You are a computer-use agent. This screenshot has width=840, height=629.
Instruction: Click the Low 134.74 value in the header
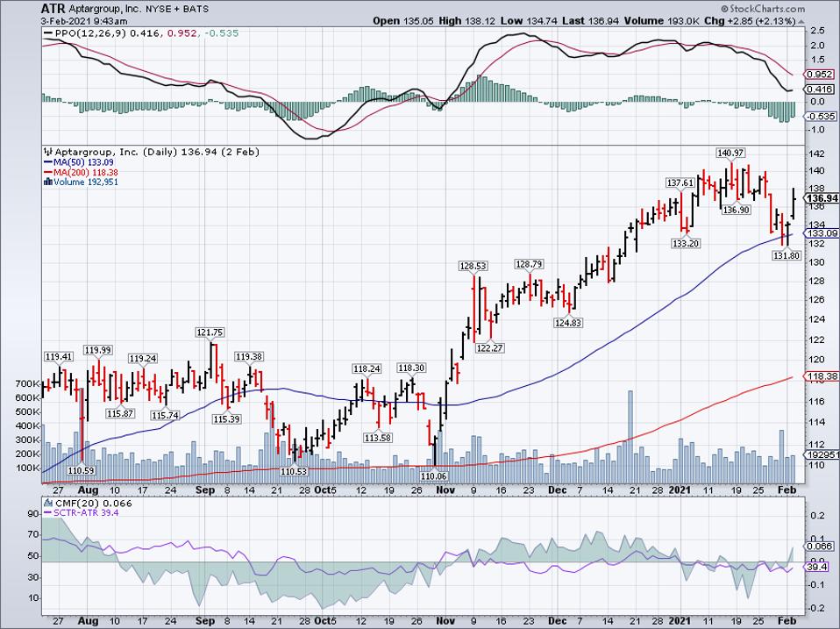(529, 21)
